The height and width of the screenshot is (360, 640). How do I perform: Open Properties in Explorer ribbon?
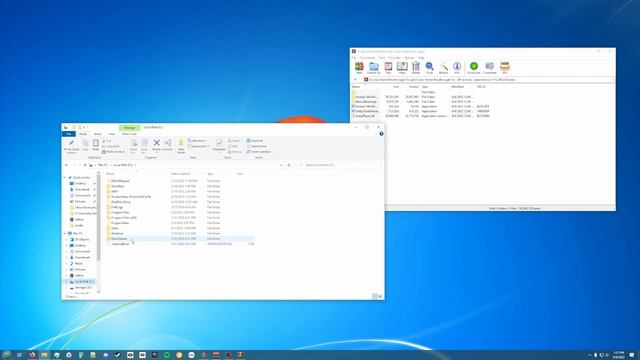[x=219, y=145]
